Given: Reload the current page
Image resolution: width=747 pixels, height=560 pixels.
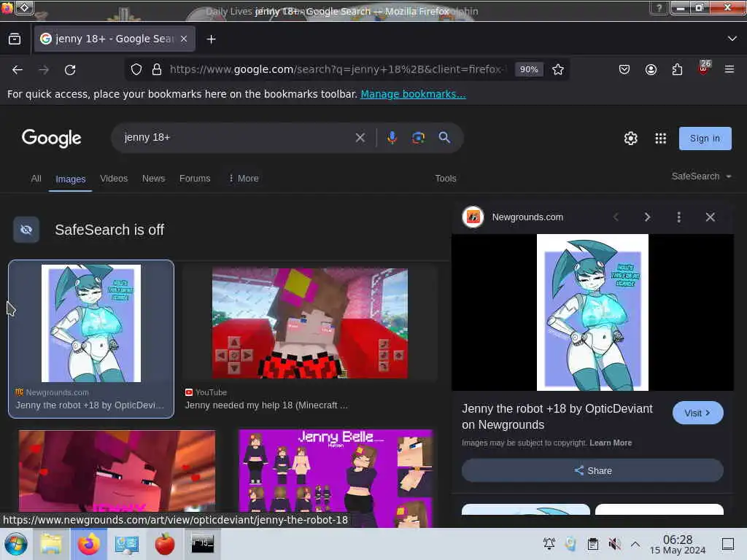Looking at the screenshot, I should [70, 70].
